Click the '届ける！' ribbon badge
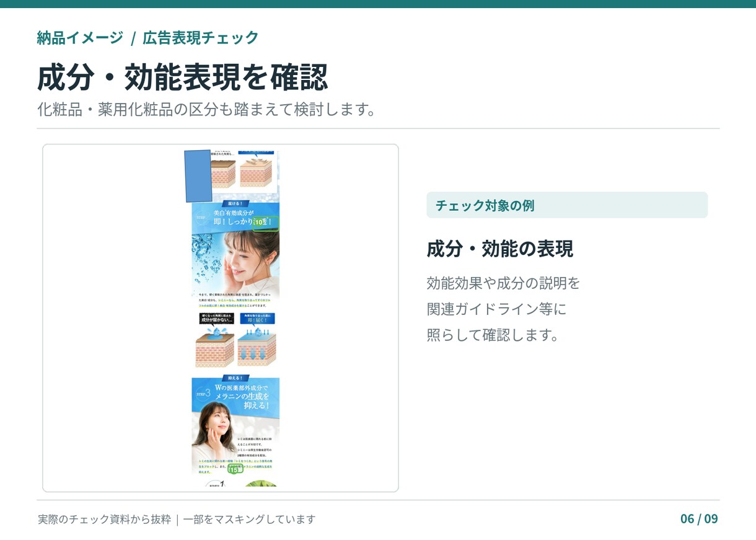 [x=235, y=203]
